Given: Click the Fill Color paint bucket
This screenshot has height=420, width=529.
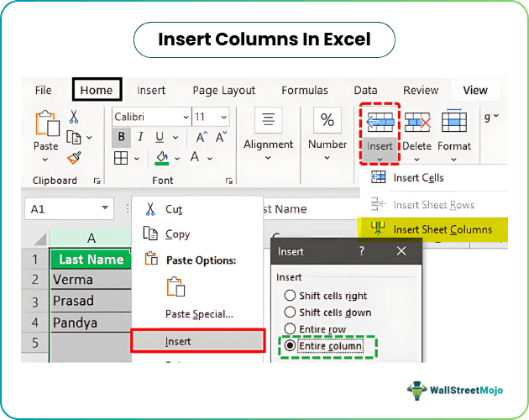Looking at the screenshot, I should (x=162, y=158).
